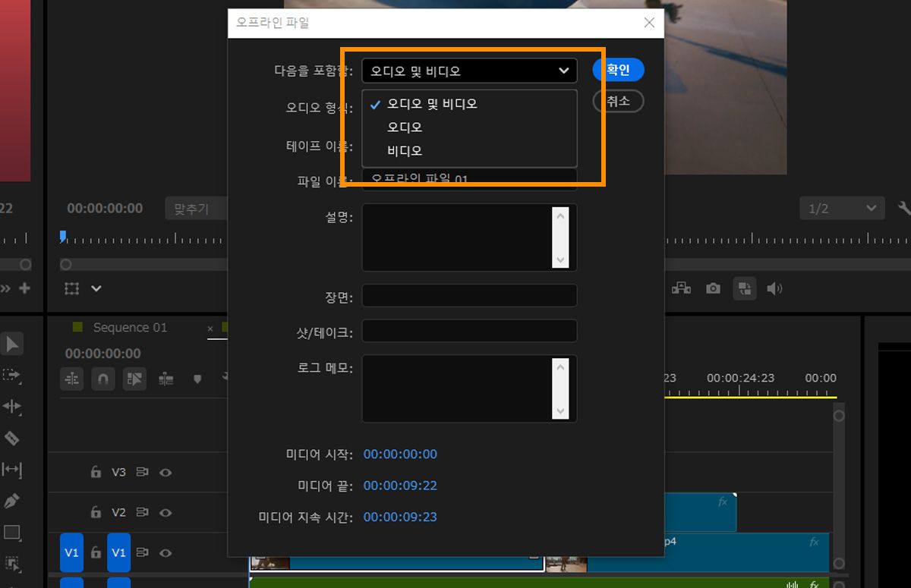Click the safe margins frame icon
This screenshot has height=588, width=911.
(x=71, y=288)
